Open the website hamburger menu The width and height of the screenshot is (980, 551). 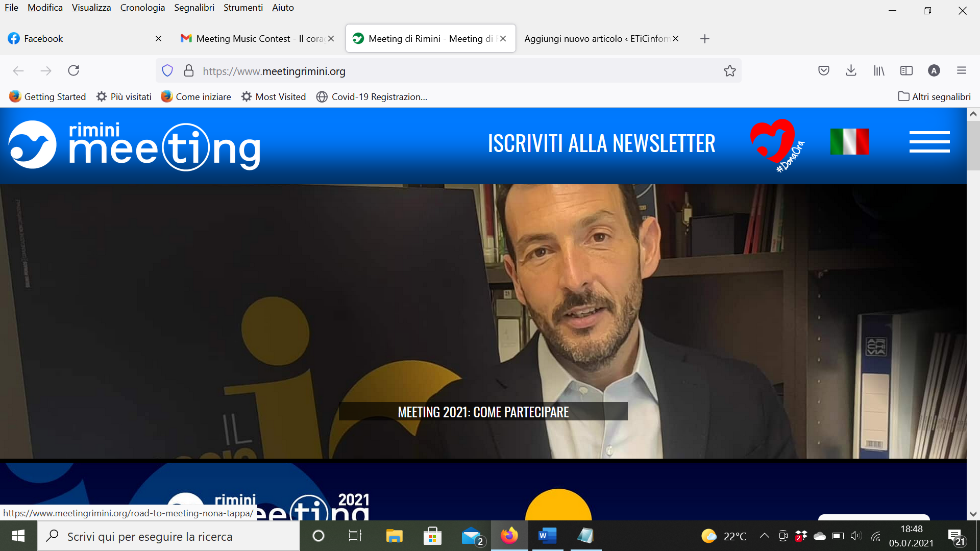pyautogui.click(x=929, y=142)
